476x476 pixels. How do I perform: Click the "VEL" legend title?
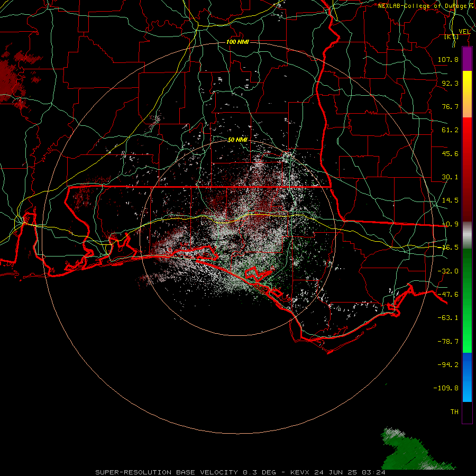pos(464,31)
